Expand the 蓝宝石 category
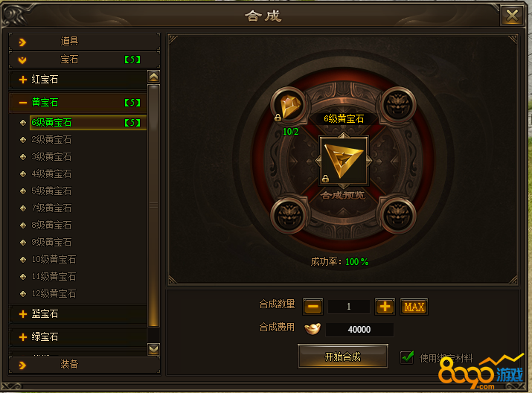 click(x=78, y=314)
